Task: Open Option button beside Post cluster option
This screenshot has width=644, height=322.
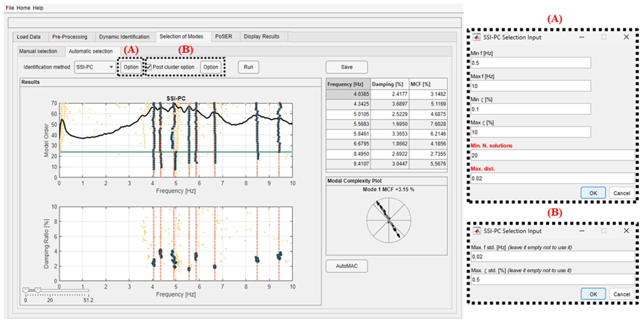Action: click(x=211, y=67)
